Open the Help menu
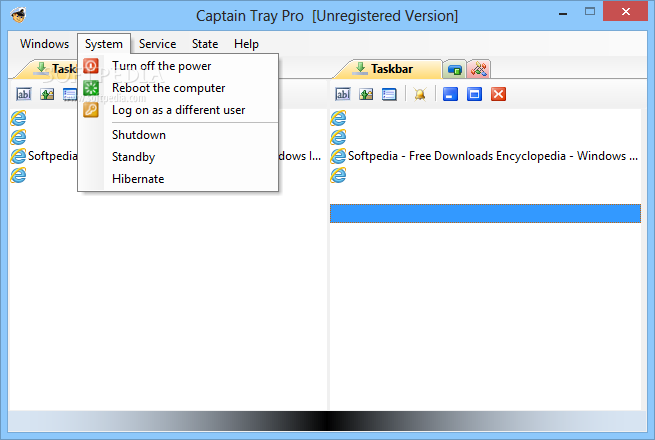 246,44
